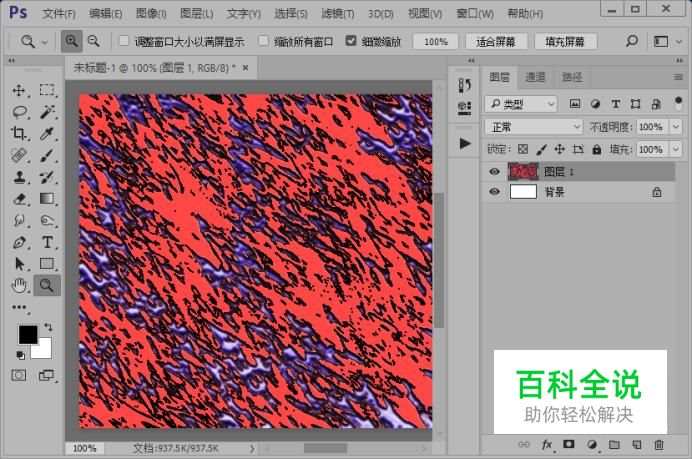This screenshot has height=459, width=692.
Task: Select the Clone Stamp tool
Action: pos(19,177)
